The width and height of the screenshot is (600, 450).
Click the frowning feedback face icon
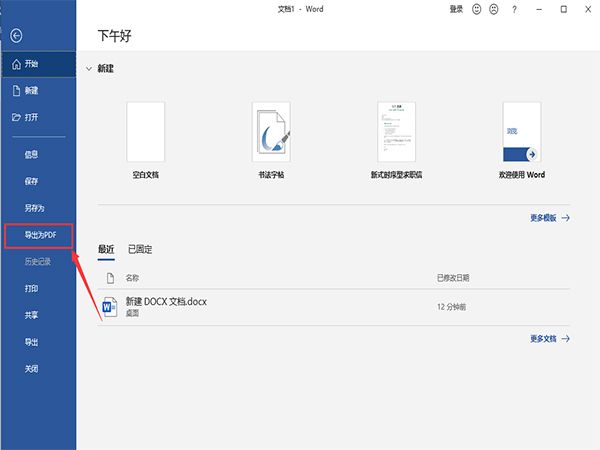click(x=494, y=9)
